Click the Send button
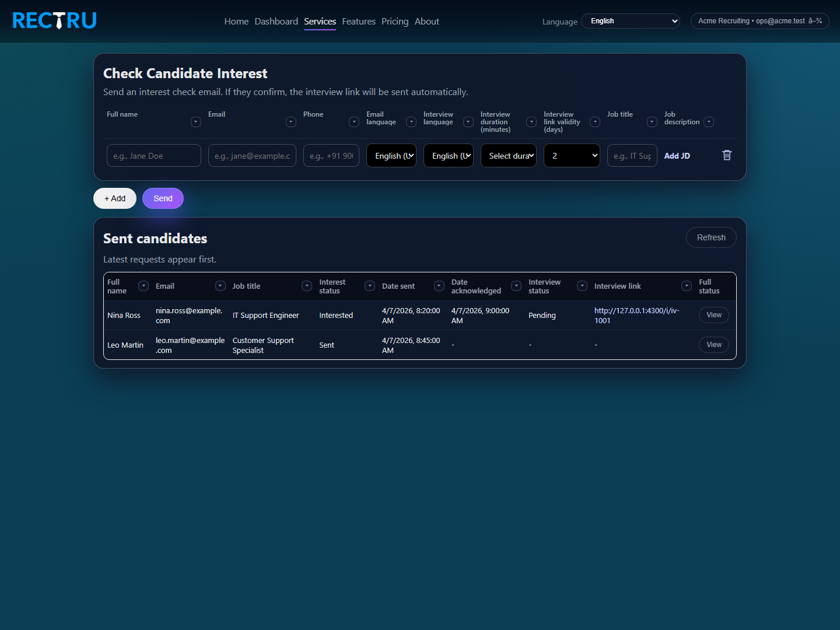The image size is (840, 630). tap(163, 198)
